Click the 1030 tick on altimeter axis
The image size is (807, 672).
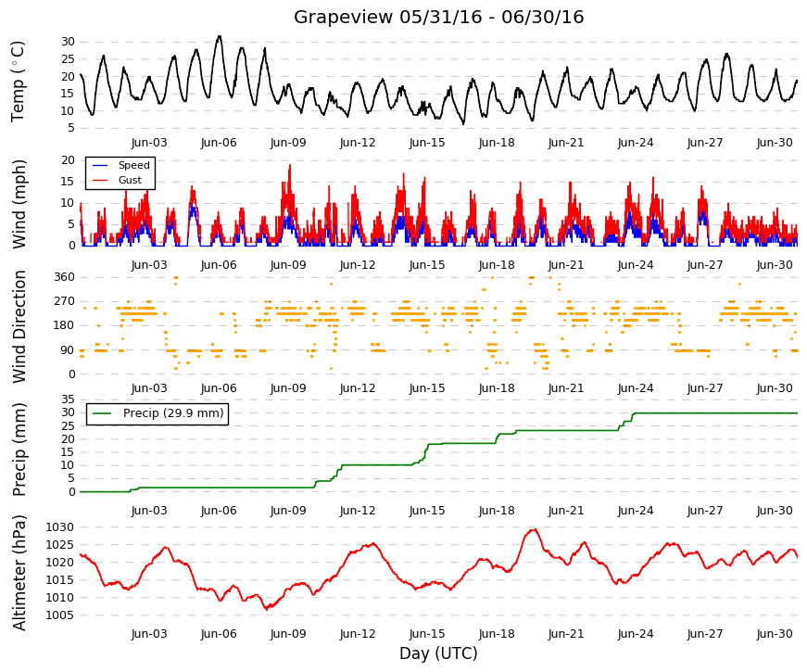click(59, 527)
